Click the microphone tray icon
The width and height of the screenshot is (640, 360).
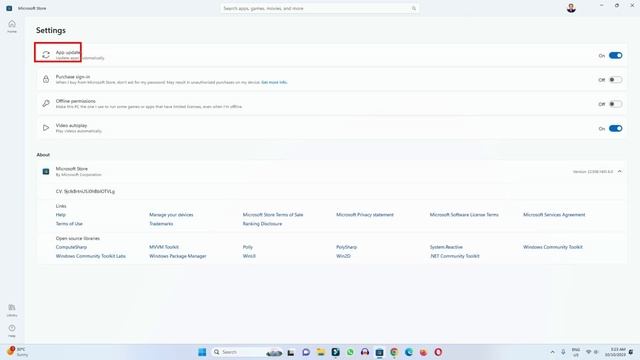click(563, 352)
